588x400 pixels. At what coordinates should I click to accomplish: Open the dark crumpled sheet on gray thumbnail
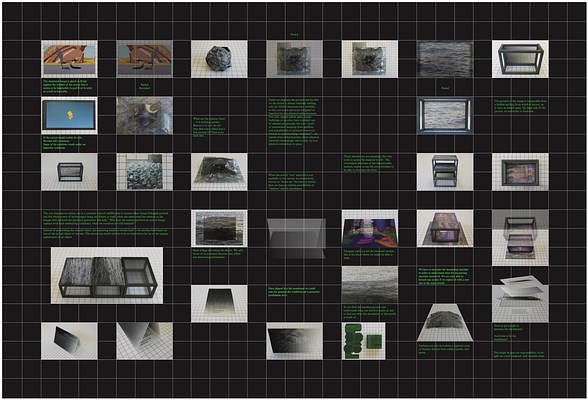(x=294, y=59)
